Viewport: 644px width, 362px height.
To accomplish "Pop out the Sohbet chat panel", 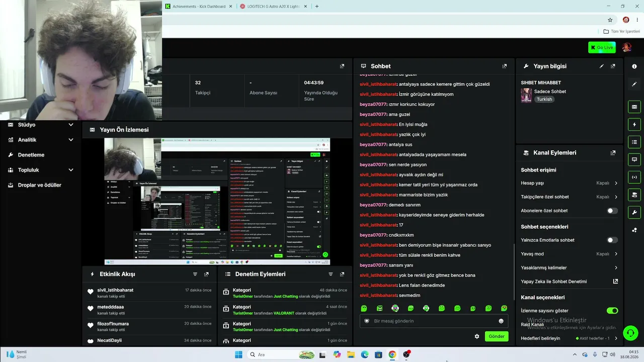I will pos(504,66).
